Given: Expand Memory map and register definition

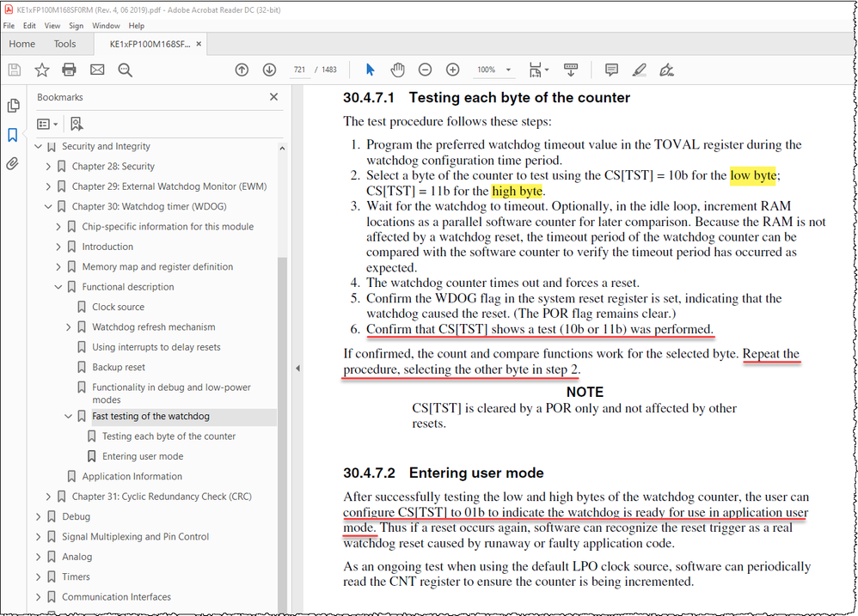Looking at the screenshot, I should (x=58, y=267).
